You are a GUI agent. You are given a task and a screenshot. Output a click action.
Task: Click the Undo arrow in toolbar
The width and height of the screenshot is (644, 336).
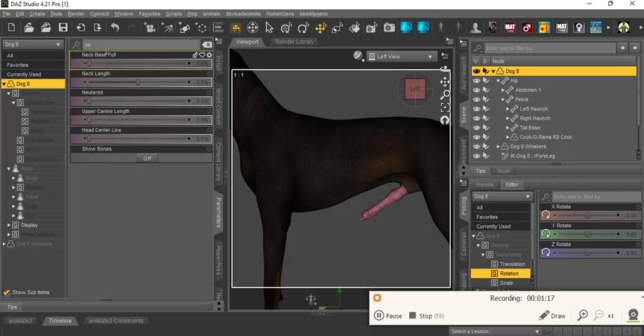115,28
